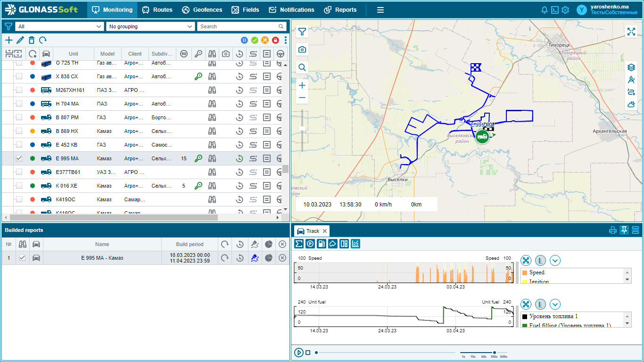Toggle the orange cross status filter

(265, 41)
